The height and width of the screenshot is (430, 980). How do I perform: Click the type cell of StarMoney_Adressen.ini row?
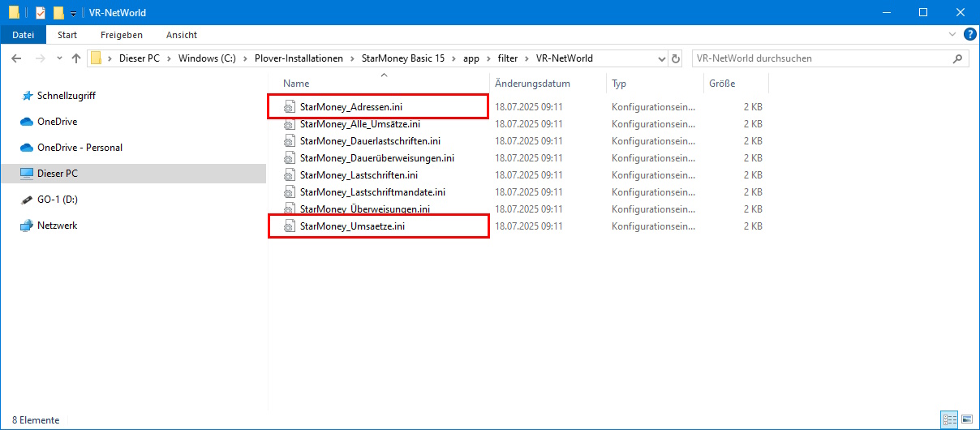coord(653,106)
